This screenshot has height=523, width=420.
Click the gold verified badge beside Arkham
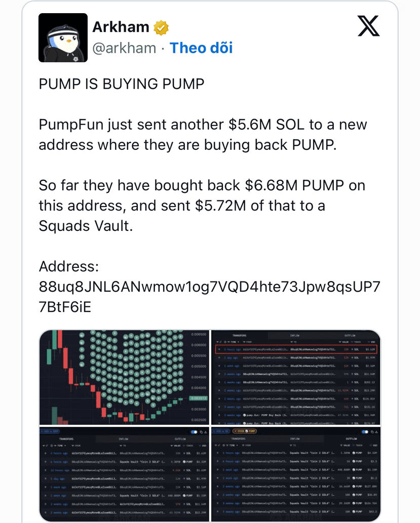point(161,28)
